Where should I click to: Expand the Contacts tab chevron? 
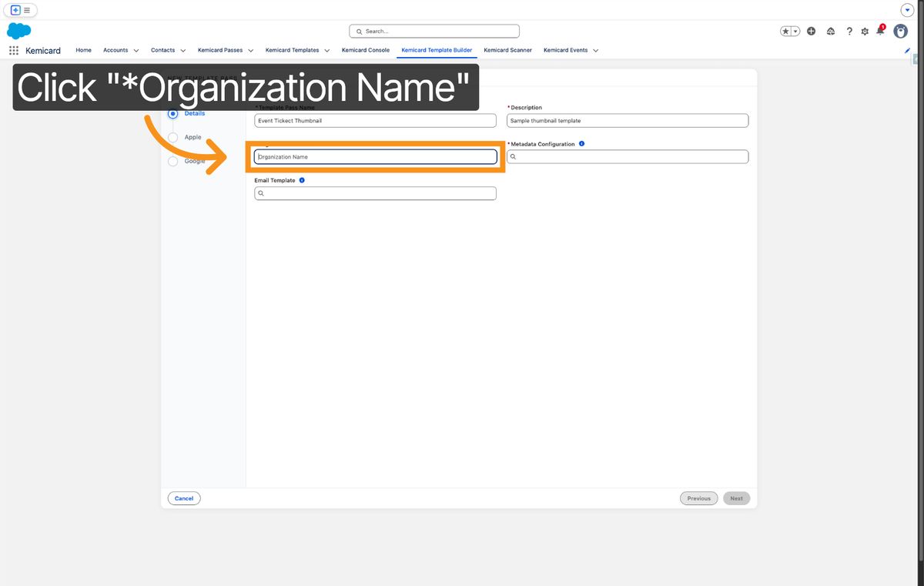(x=183, y=51)
